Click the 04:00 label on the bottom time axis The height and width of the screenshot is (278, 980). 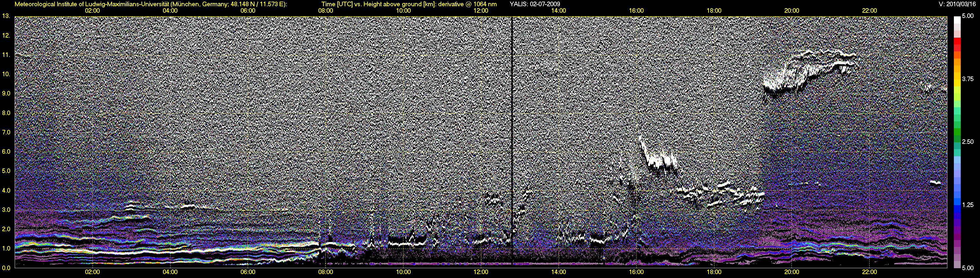point(170,272)
